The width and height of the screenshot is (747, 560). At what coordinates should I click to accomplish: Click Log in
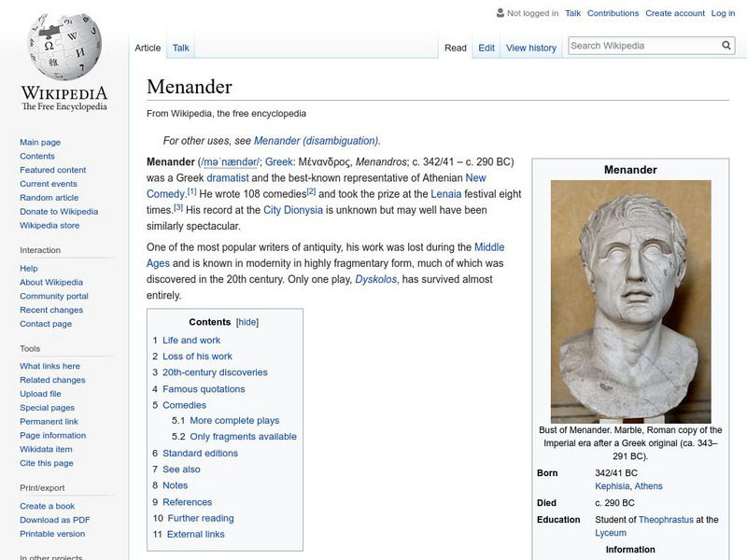click(x=723, y=13)
